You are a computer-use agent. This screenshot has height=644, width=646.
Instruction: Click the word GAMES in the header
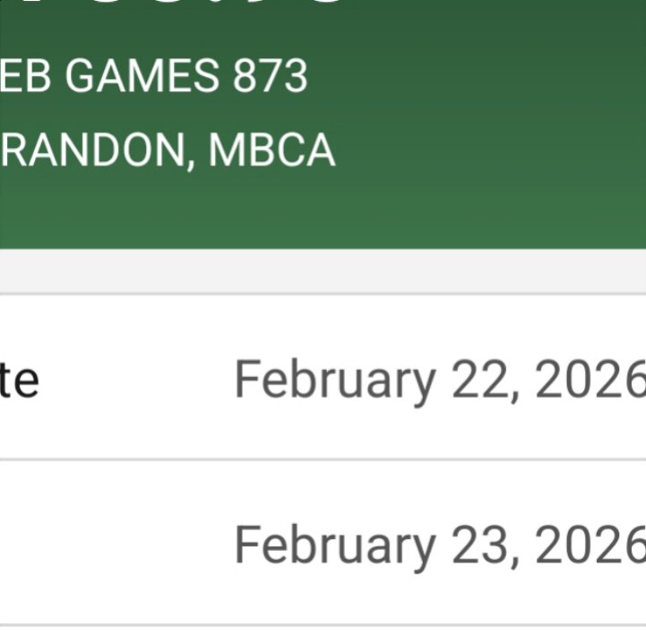pyautogui.click(x=142, y=77)
